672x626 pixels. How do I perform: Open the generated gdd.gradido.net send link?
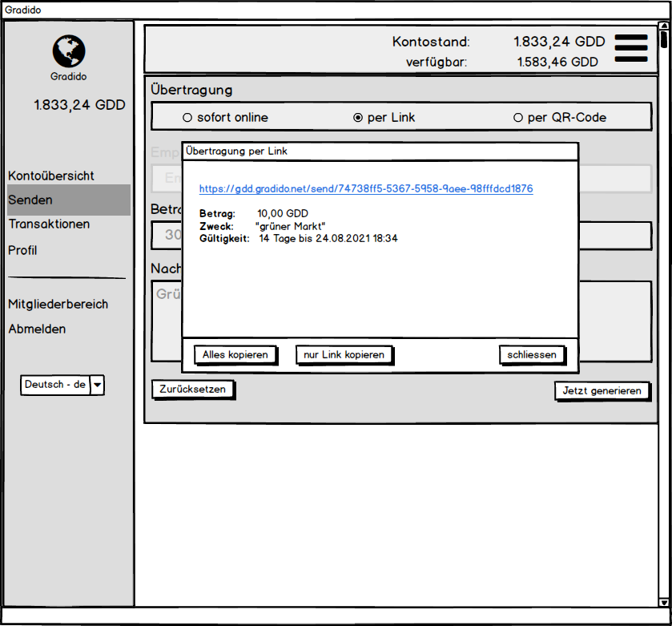366,189
